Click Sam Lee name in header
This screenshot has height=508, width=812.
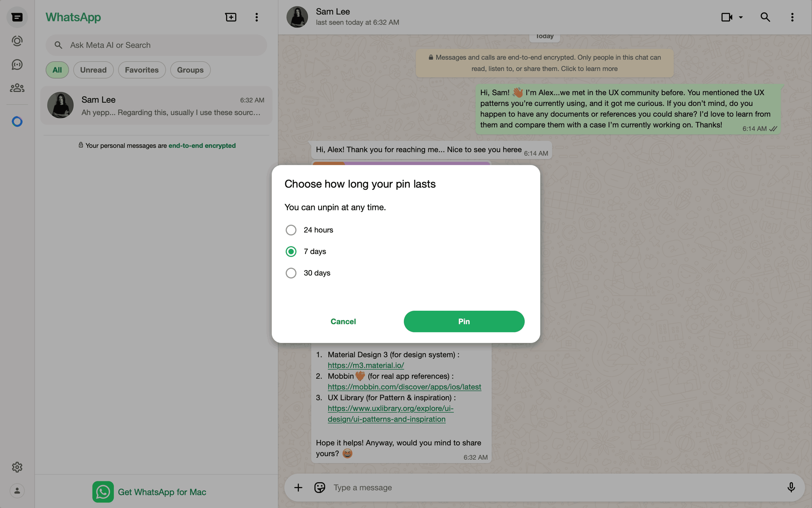(x=333, y=12)
